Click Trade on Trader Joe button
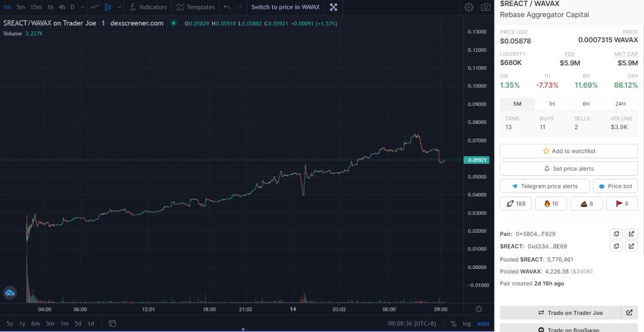 pos(560,313)
